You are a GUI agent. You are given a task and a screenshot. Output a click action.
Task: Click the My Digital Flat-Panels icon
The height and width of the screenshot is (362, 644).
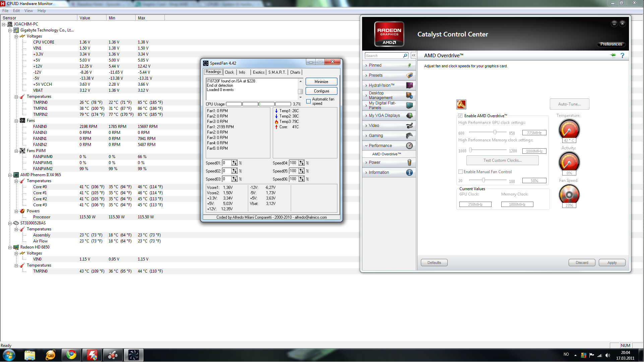tap(409, 105)
